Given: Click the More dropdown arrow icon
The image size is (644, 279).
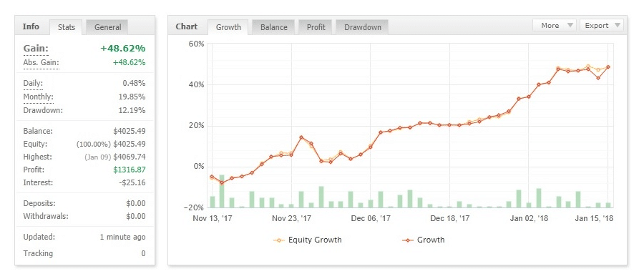Looking at the screenshot, I should pyautogui.click(x=570, y=26).
